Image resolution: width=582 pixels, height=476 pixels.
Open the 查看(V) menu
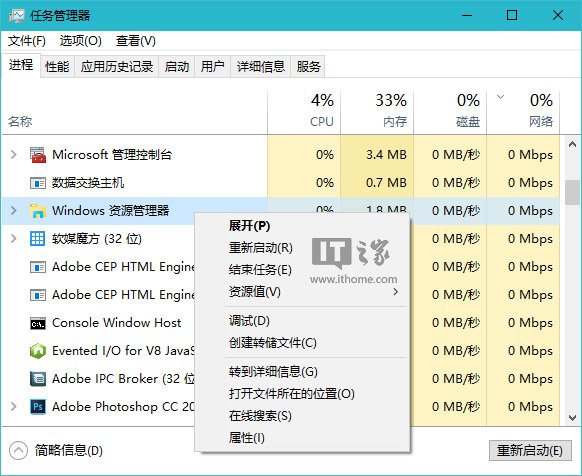click(x=135, y=41)
